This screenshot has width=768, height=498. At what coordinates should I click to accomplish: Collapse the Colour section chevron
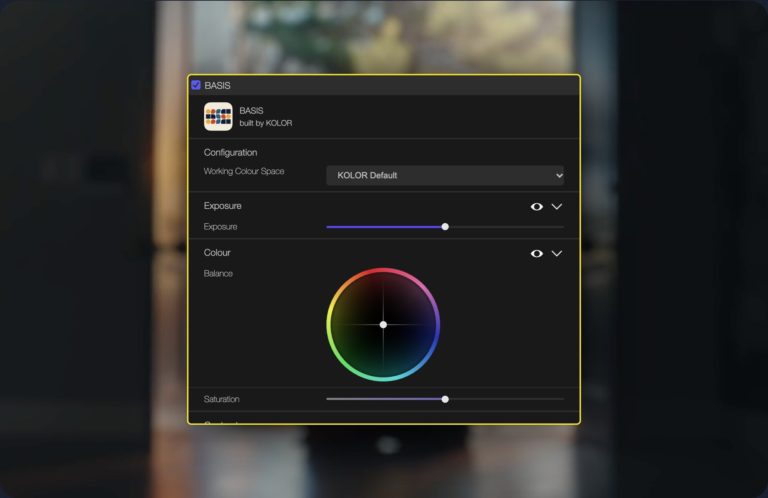pyautogui.click(x=557, y=254)
